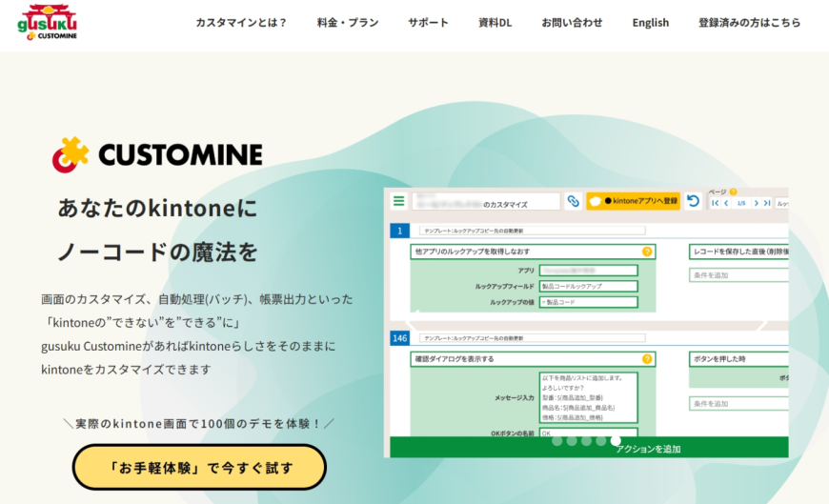
Task: Click the ルックアップの値 input field
Action: pos(589,302)
